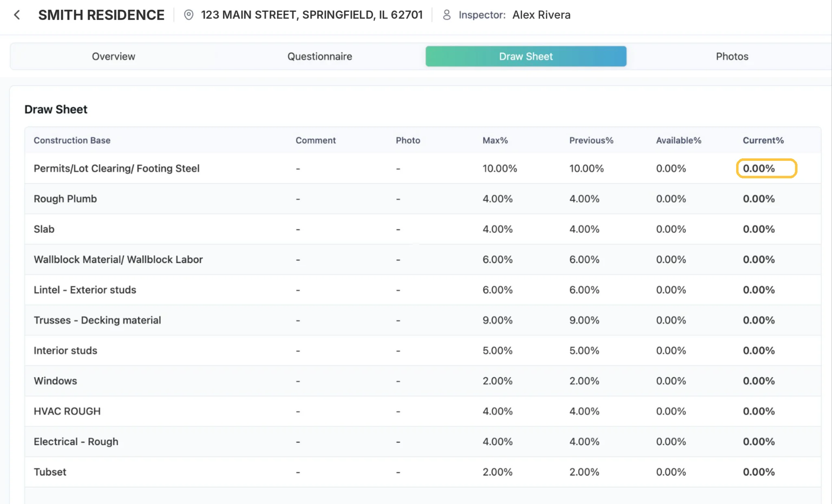Click Photo dash in Electrical - Rough row
The height and width of the screenshot is (504, 832).
(x=398, y=442)
